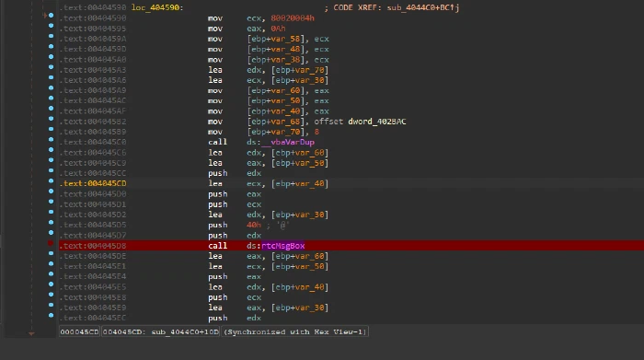The width and height of the screenshot is (644, 360).
Task: Click address .text:004045E5
Action: click(x=93, y=287)
